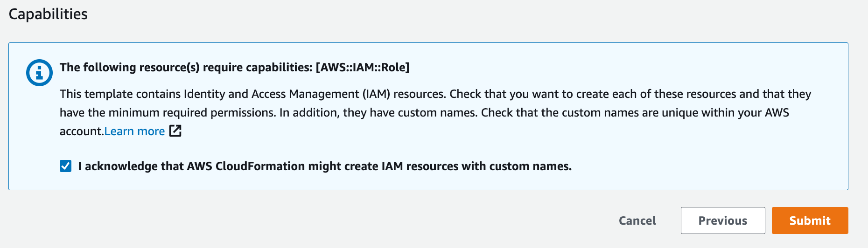
Task: Go back with the Previous button
Action: pos(723,220)
